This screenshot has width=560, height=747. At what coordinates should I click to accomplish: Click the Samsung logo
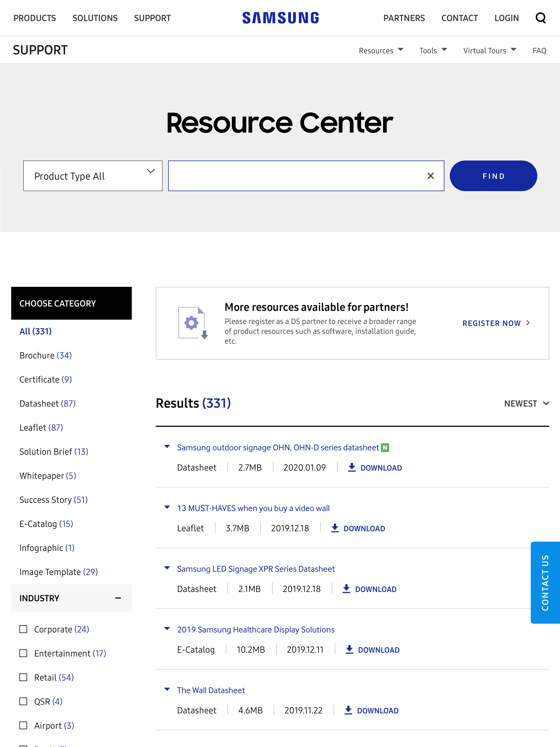click(x=280, y=18)
